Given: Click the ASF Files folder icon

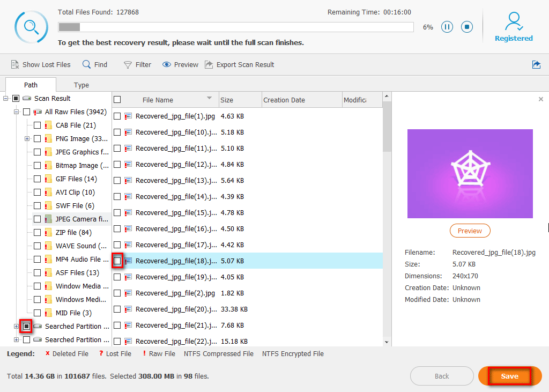Looking at the screenshot, I should tap(48, 273).
